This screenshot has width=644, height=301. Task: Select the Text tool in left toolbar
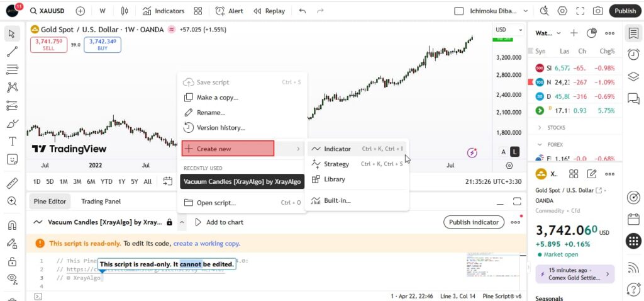[x=12, y=141]
